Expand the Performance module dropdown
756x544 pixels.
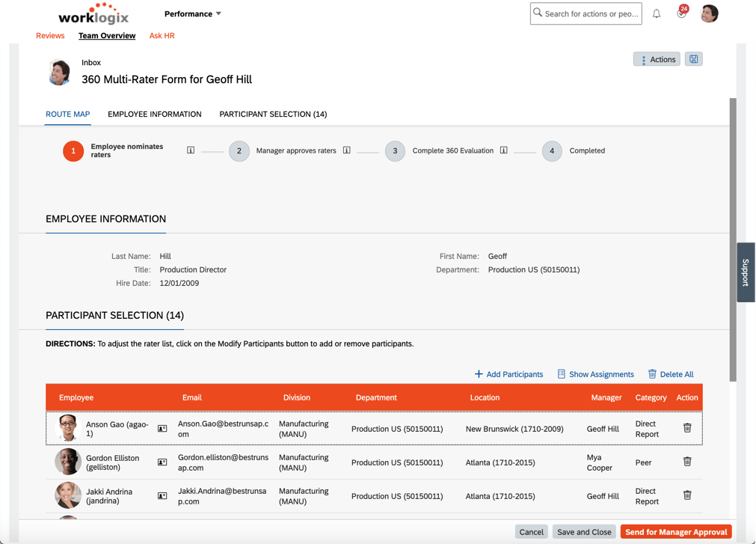pyautogui.click(x=193, y=13)
